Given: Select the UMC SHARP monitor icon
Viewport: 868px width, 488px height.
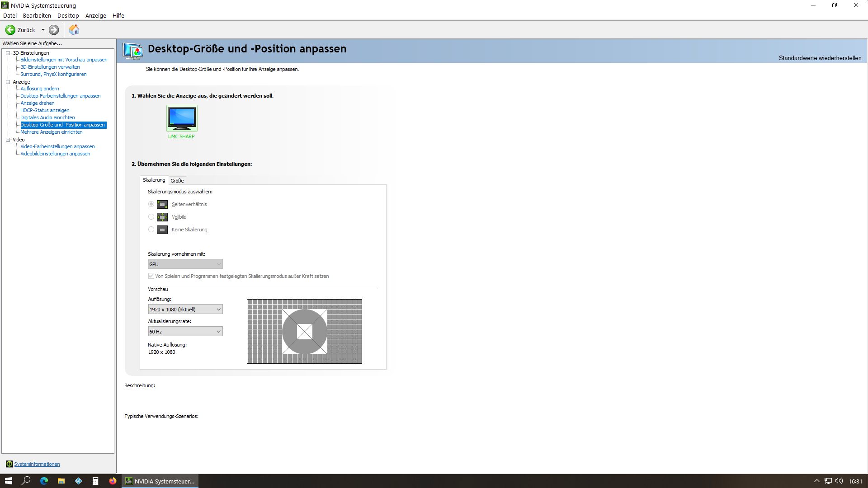Looking at the screenshot, I should pyautogui.click(x=182, y=118).
